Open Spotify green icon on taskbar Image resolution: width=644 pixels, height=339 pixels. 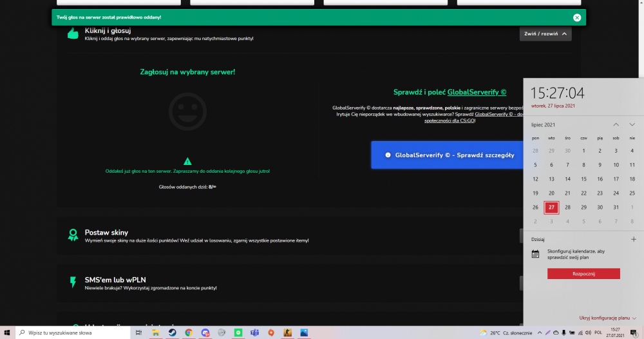tap(238, 333)
